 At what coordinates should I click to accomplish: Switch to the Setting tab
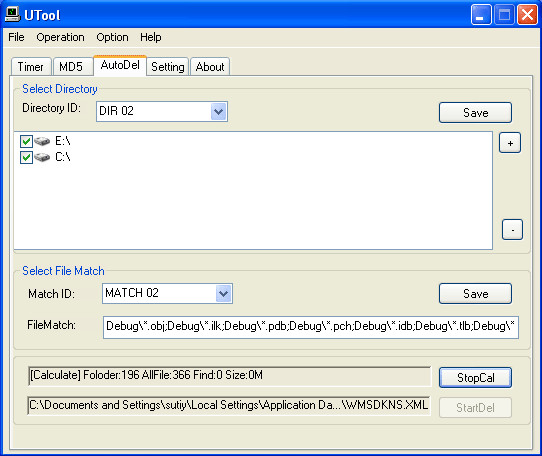(168, 66)
